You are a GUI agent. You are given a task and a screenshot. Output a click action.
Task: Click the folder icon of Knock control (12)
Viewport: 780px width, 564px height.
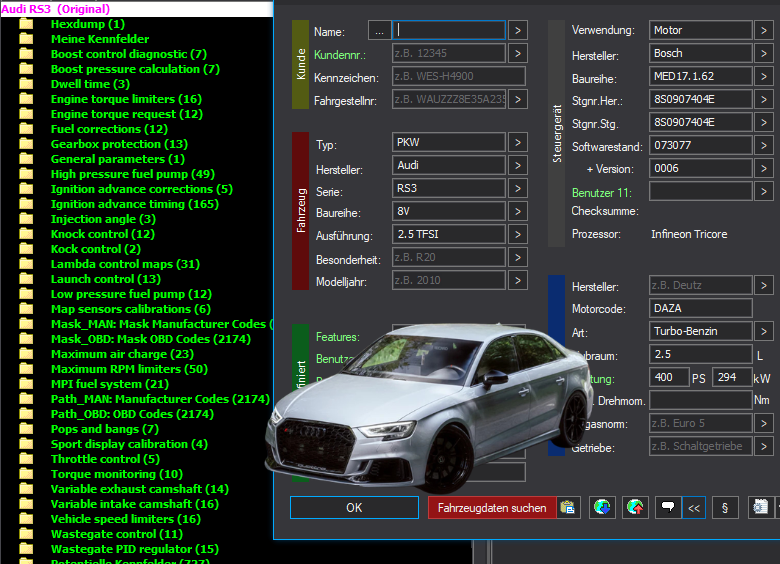(26, 234)
